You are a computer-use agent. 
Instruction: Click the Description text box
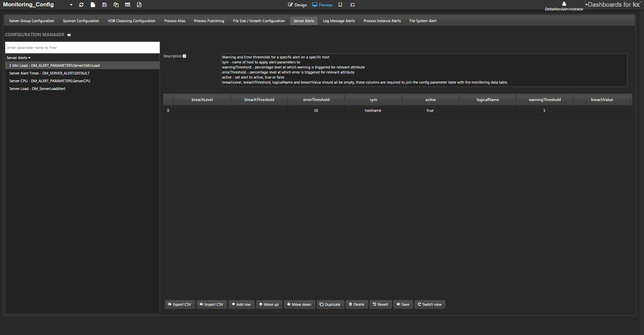click(424, 70)
